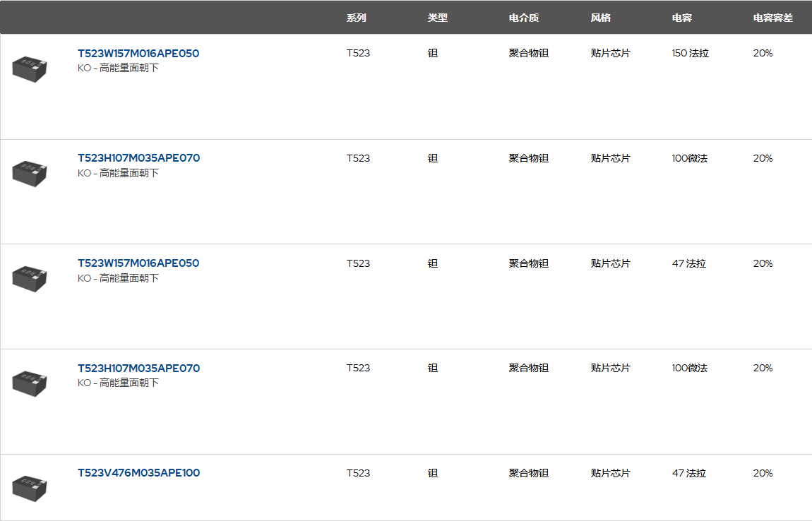Open the second T523H107M035APE070 part link

click(138, 368)
